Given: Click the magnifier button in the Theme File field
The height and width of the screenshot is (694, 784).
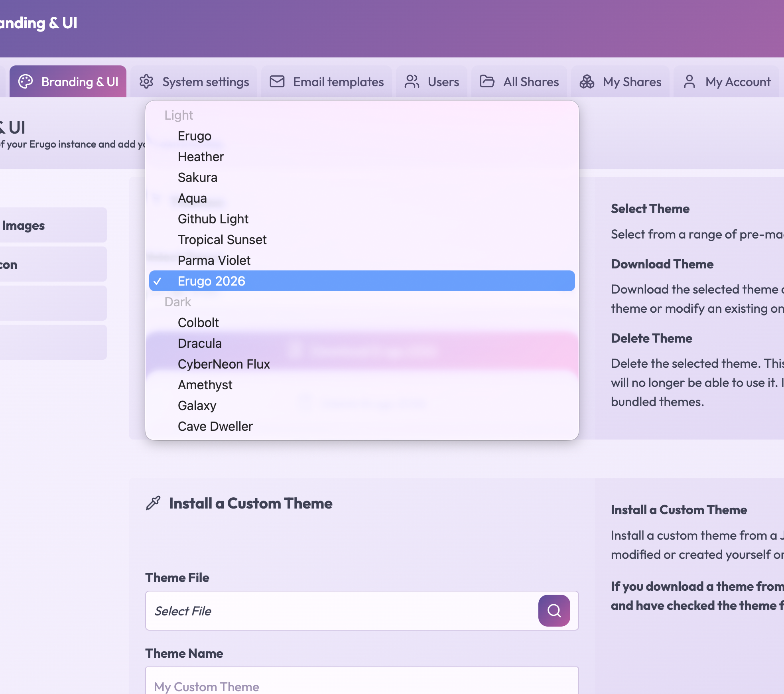Looking at the screenshot, I should (554, 611).
